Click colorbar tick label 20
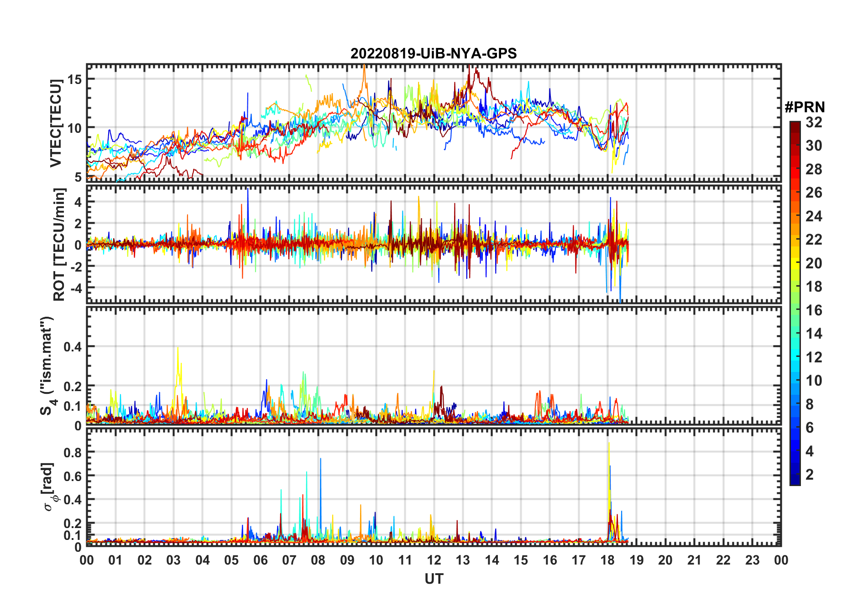The width and height of the screenshot is (868, 607). point(814,263)
